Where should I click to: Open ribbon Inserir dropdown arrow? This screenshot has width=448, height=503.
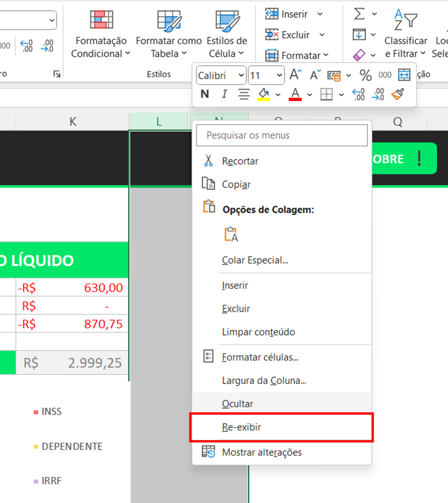[320, 14]
